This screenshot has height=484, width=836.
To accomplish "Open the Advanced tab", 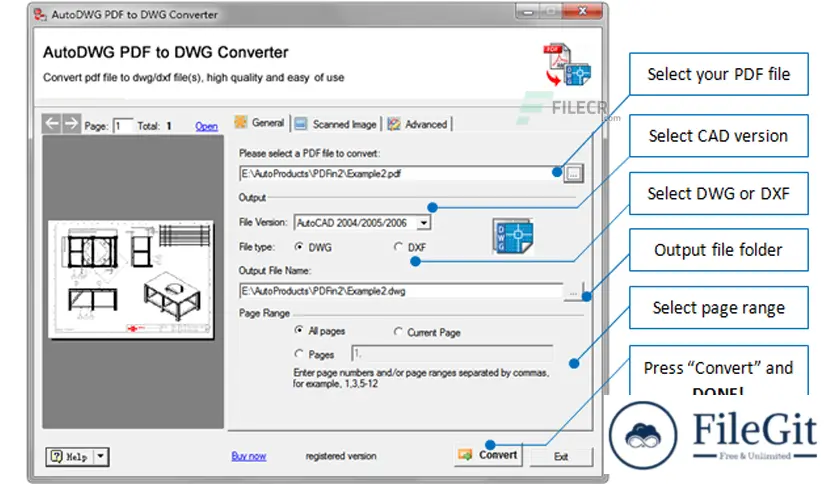I will [x=418, y=124].
